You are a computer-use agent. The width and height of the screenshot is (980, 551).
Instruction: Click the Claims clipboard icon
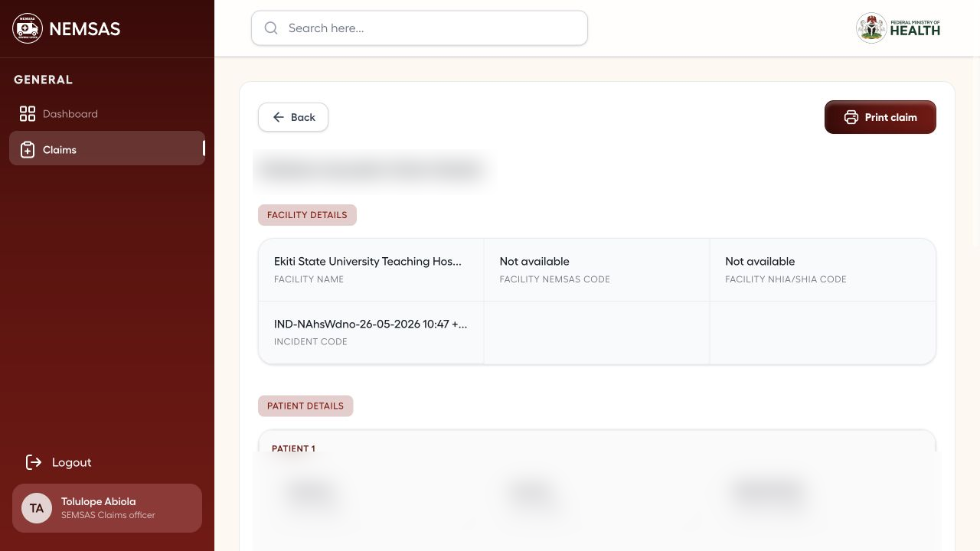28,150
